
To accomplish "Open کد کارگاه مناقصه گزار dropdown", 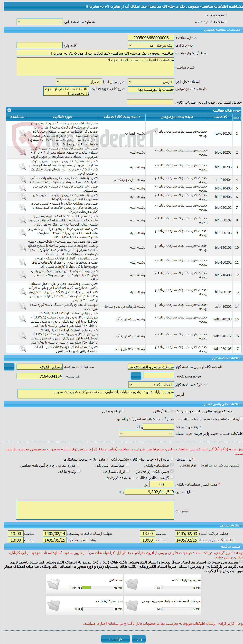I will pyautogui.click(x=151, y=385).
